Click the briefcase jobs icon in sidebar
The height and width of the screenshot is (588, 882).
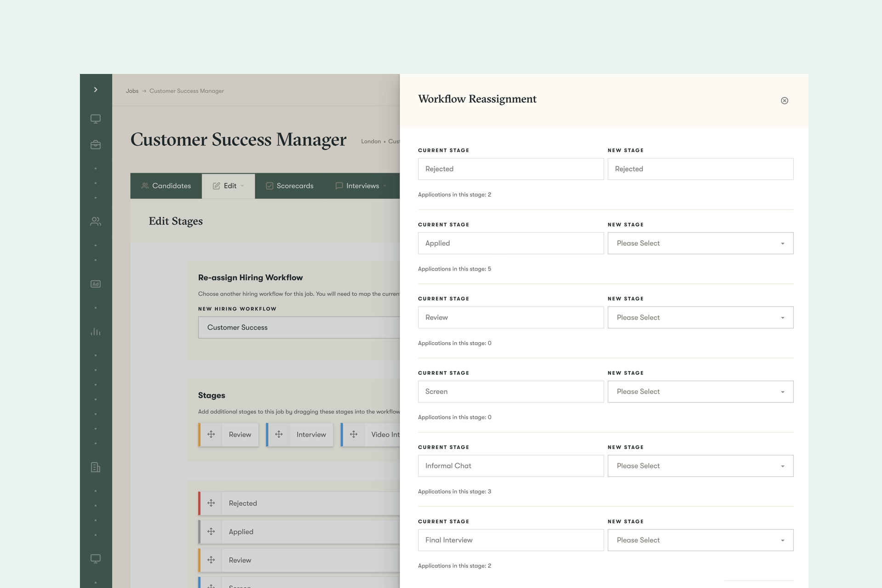pos(96,145)
